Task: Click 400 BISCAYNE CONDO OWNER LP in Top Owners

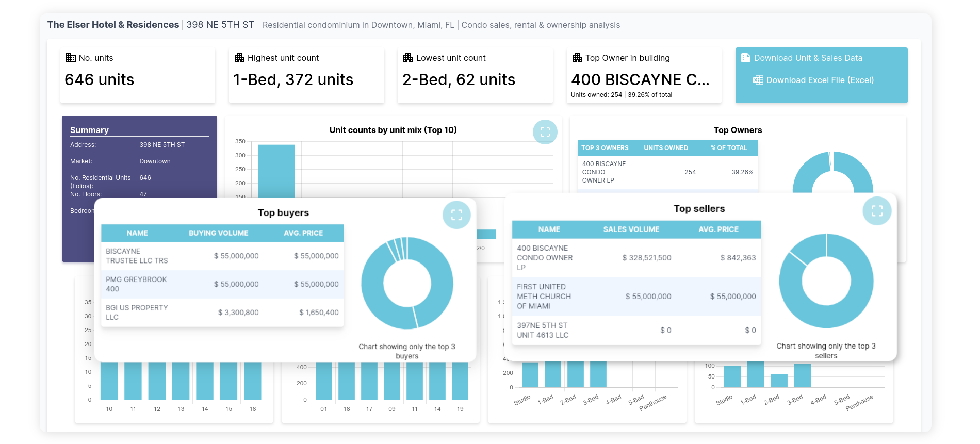Action: click(x=603, y=172)
